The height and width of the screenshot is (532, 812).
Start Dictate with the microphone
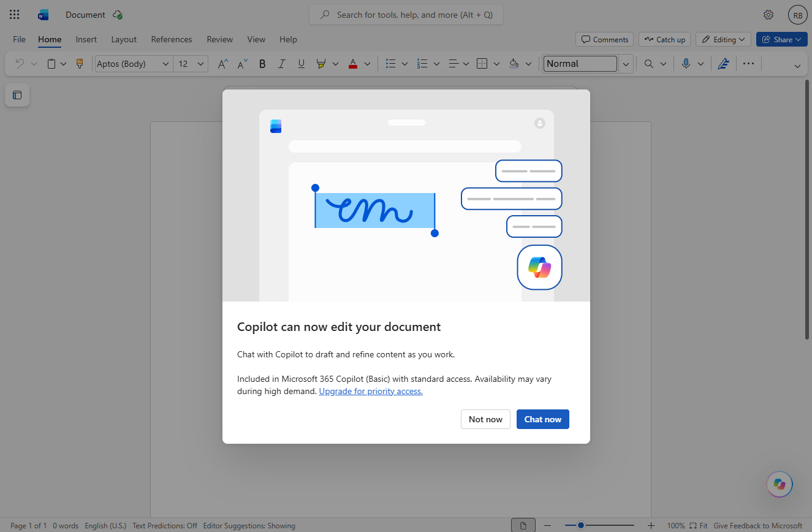click(686, 64)
